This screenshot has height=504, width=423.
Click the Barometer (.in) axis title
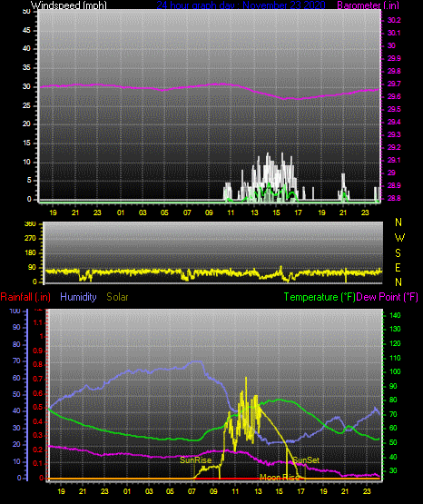click(369, 5)
